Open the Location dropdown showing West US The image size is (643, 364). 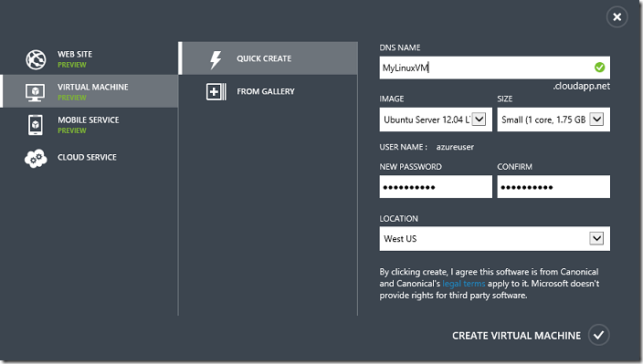click(494, 239)
